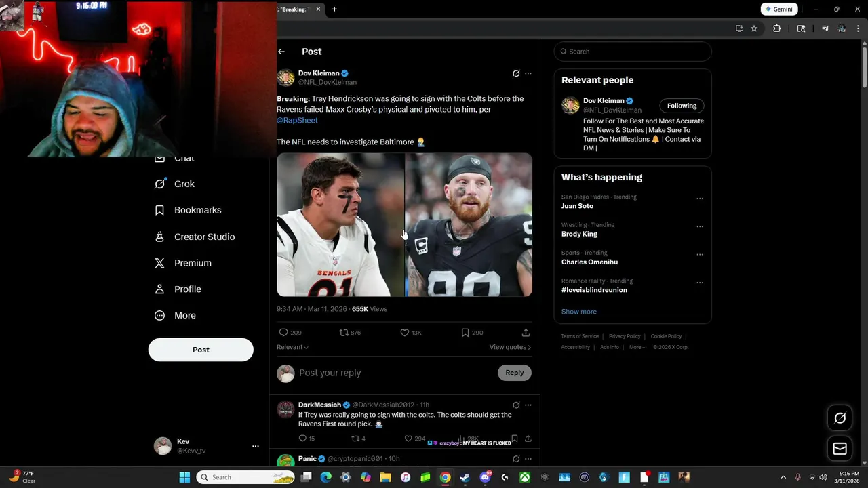Bookmark this page with the star icon
Screen dimensions: 868x488
tap(754, 28)
